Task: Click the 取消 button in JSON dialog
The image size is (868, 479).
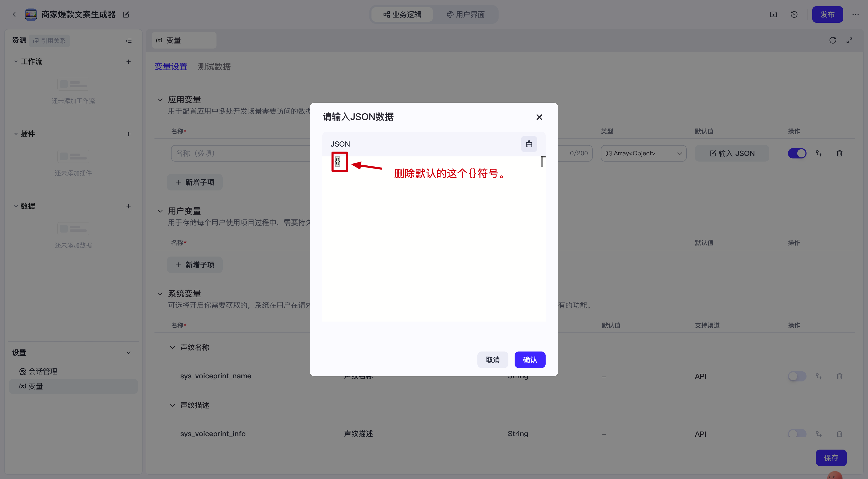Action: (492, 360)
